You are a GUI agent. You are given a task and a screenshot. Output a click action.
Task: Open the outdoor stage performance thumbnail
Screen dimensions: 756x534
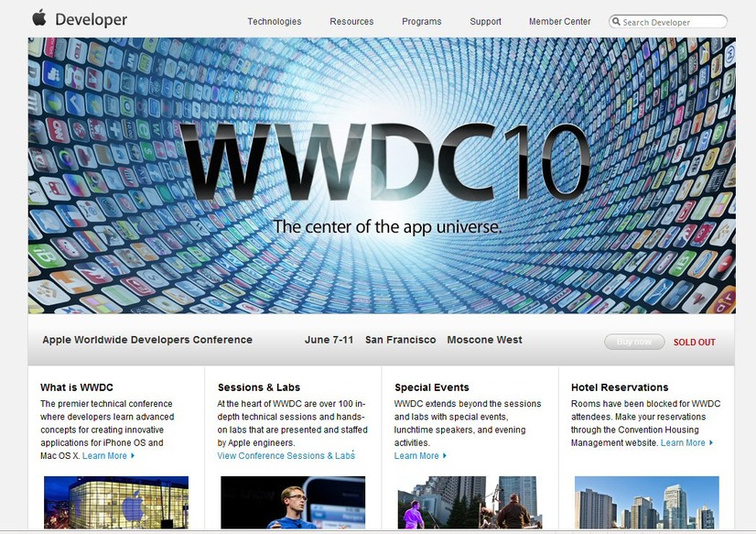470,502
